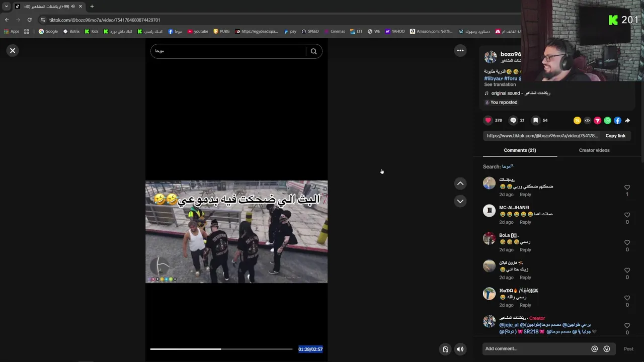Reply to BoLa's comment

[x=525, y=250]
